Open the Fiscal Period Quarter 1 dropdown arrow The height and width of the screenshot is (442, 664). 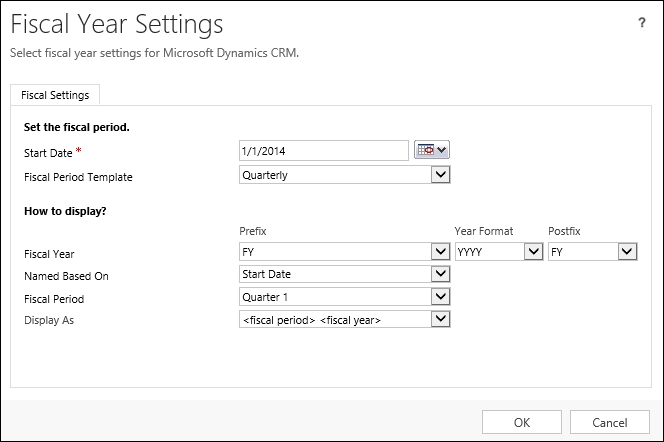[440, 296]
